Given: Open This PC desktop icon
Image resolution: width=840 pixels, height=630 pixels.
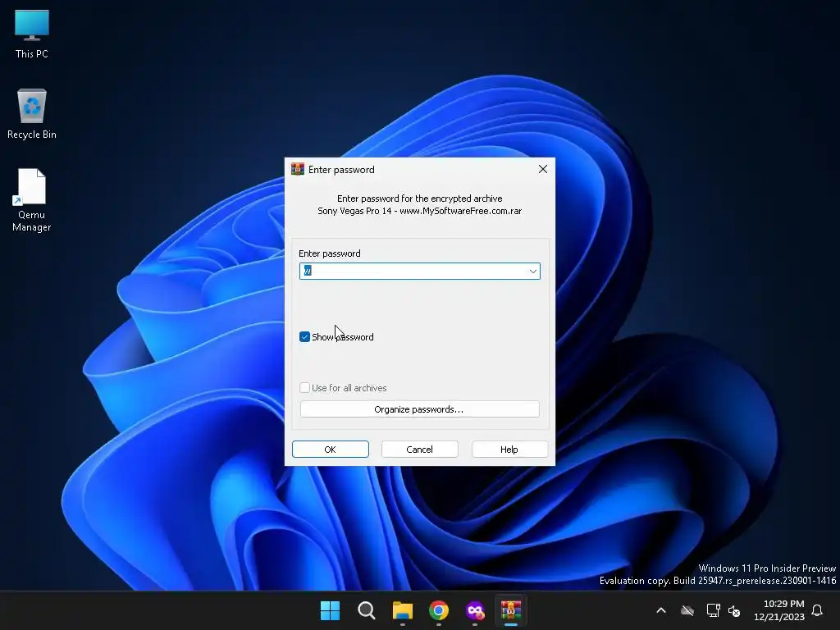Looking at the screenshot, I should 32,33.
